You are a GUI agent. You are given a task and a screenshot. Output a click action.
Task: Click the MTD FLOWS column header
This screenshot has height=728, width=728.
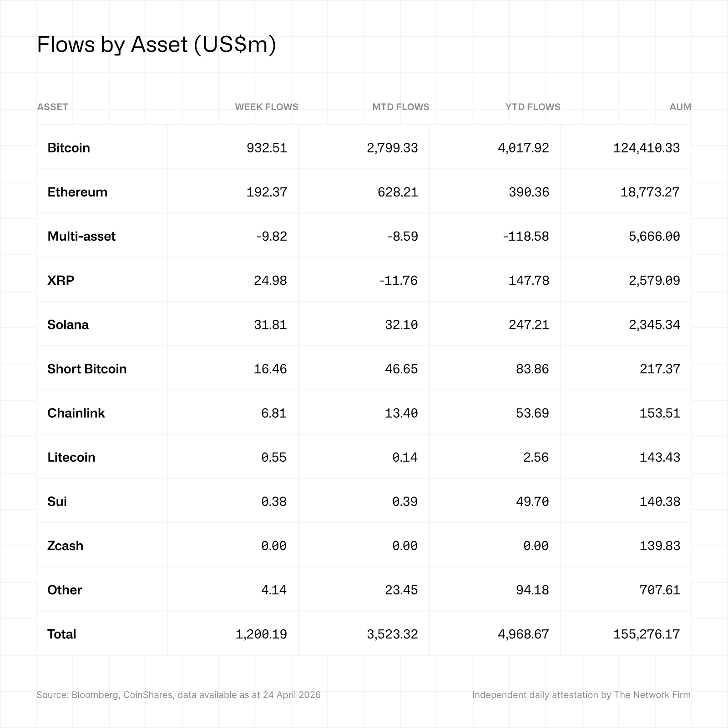click(400, 107)
